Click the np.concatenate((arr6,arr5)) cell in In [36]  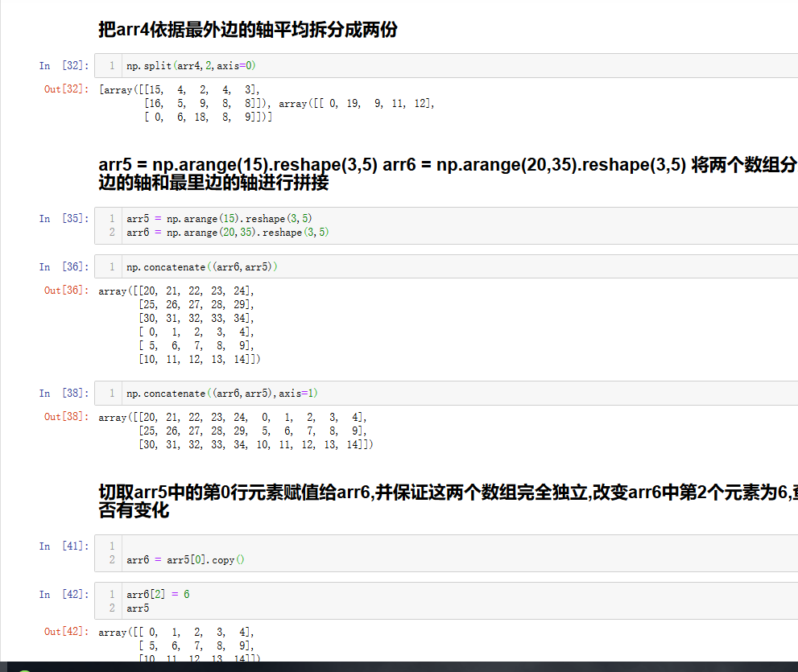(x=446, y=266)
